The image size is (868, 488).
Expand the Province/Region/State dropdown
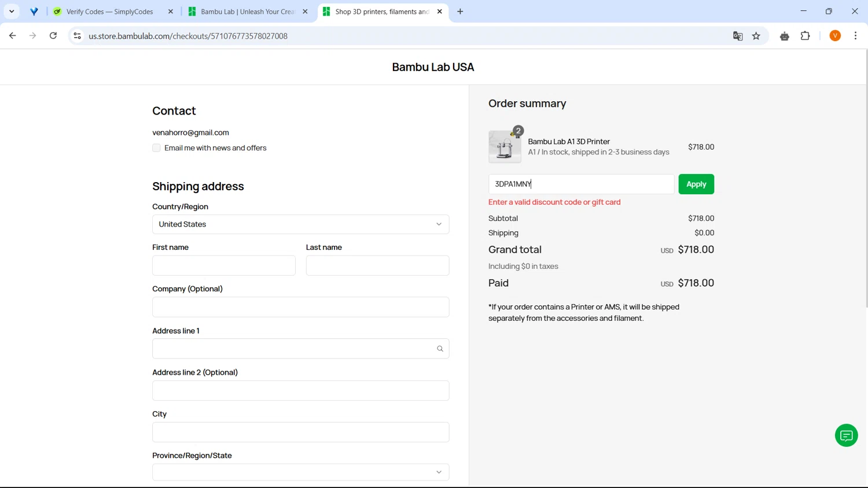pos(300,472)
